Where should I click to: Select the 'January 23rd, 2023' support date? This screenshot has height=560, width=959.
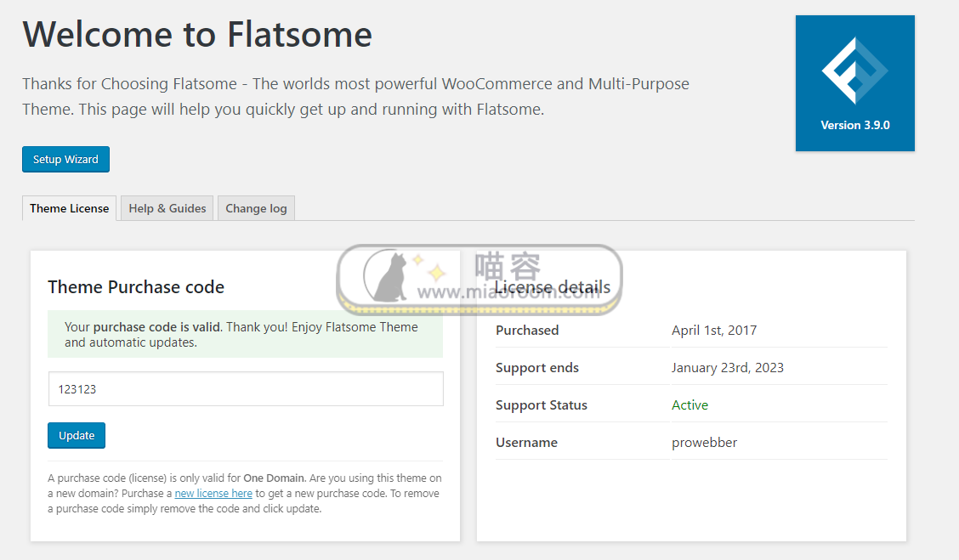727,367
